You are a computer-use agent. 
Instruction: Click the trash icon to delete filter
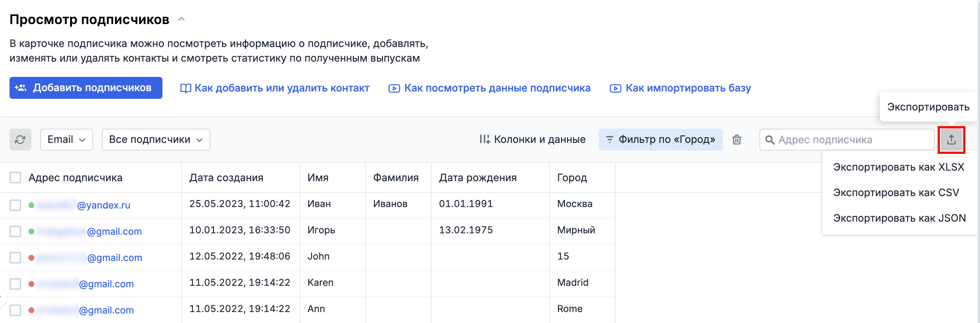pos(736,140)
